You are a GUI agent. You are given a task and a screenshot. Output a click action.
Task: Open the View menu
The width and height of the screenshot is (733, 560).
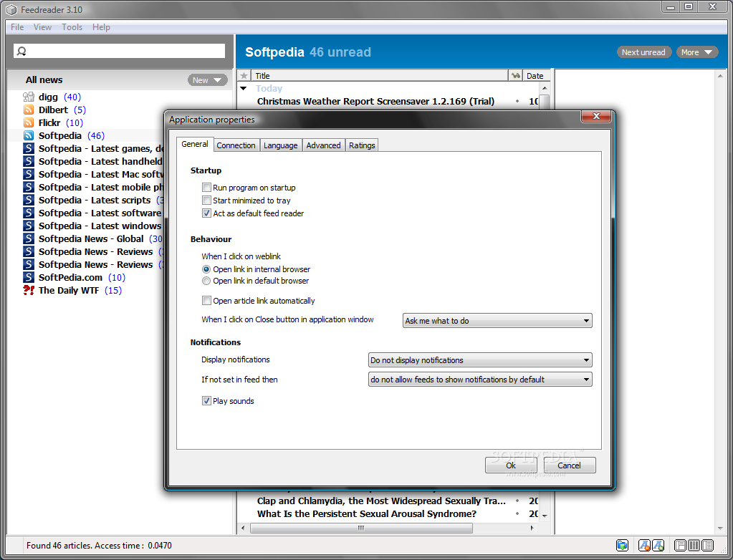tap(42, 27)
